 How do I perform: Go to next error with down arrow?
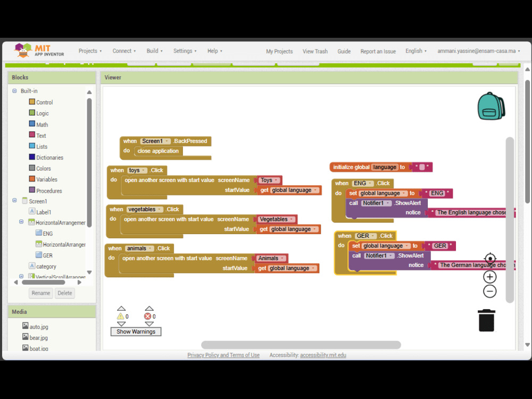click(149, 324)
